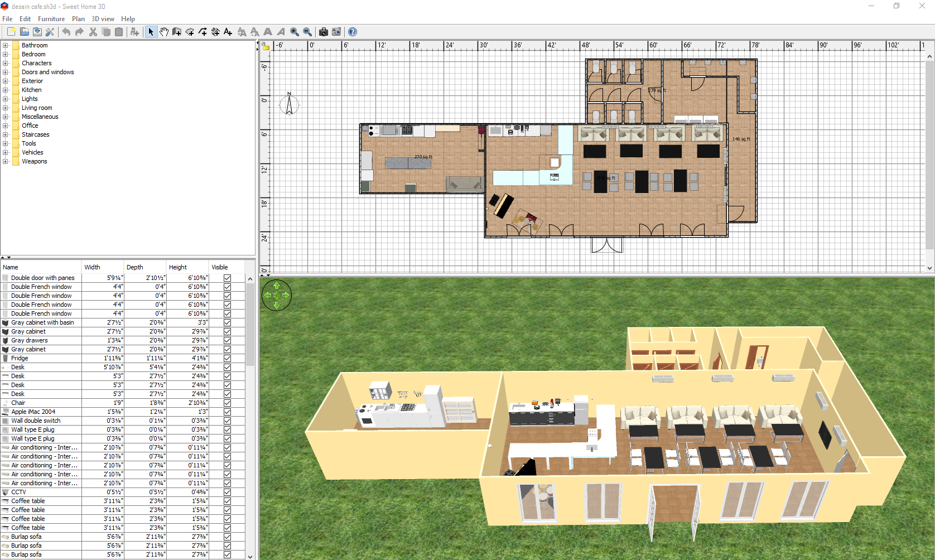The width and height of the screenshot is (935, 560).
Task: Uncheck visibility for Apple iMac 2004
Action: tap(227, 412)
